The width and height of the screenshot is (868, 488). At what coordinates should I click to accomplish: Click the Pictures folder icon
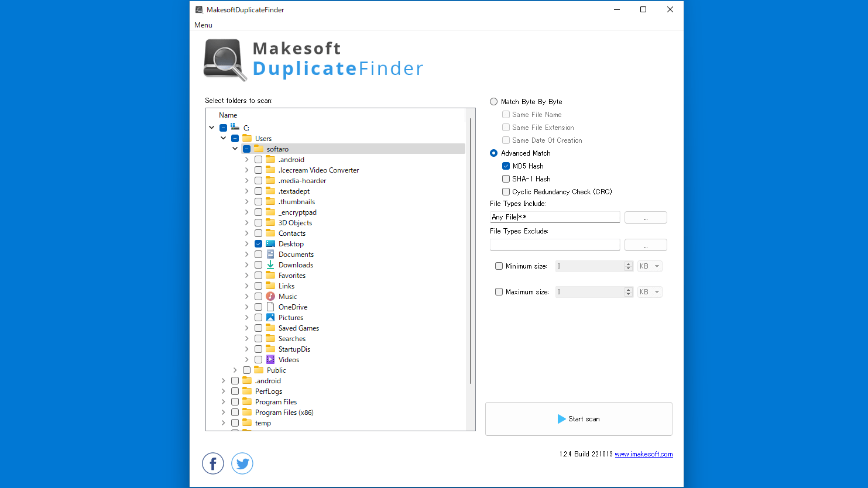(x=270, y=317)
